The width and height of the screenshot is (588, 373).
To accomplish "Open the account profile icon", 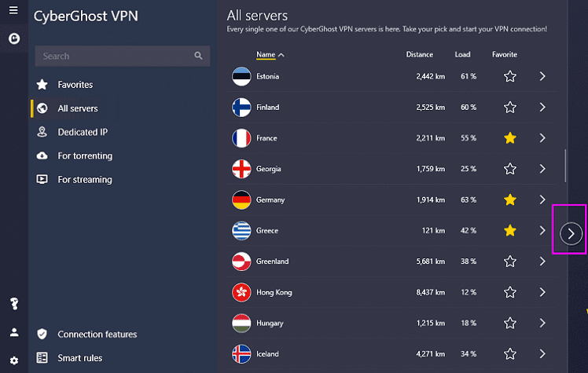I will click(14, 332).
